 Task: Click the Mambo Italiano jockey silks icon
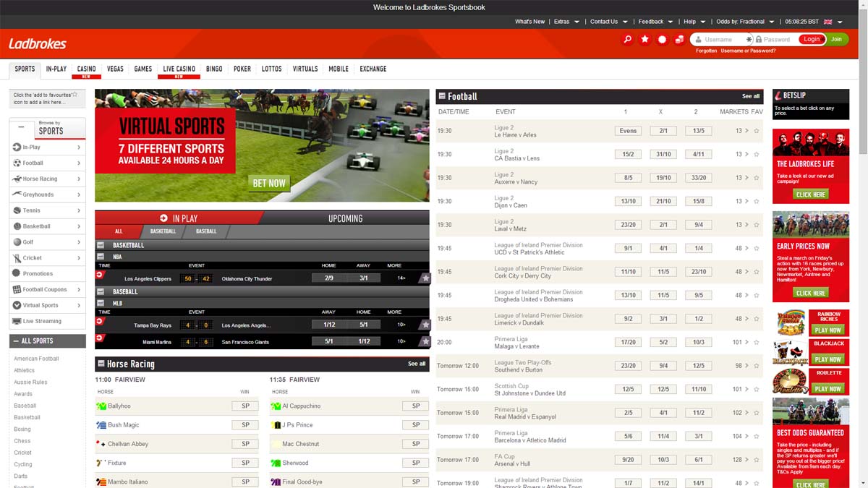click(x=101, y=481)
